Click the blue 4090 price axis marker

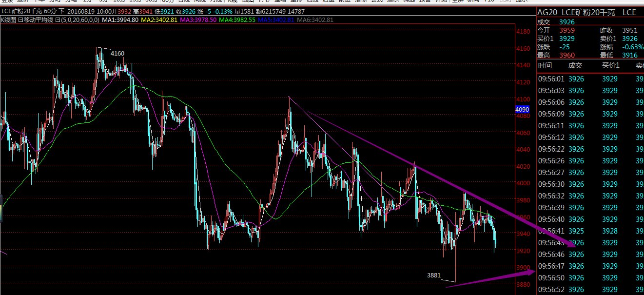click(x=522, y=110)
